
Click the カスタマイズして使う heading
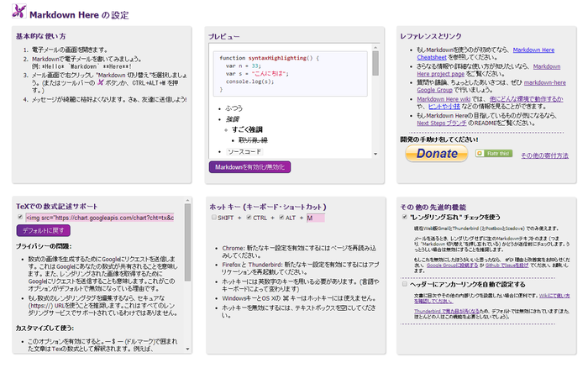45,328
